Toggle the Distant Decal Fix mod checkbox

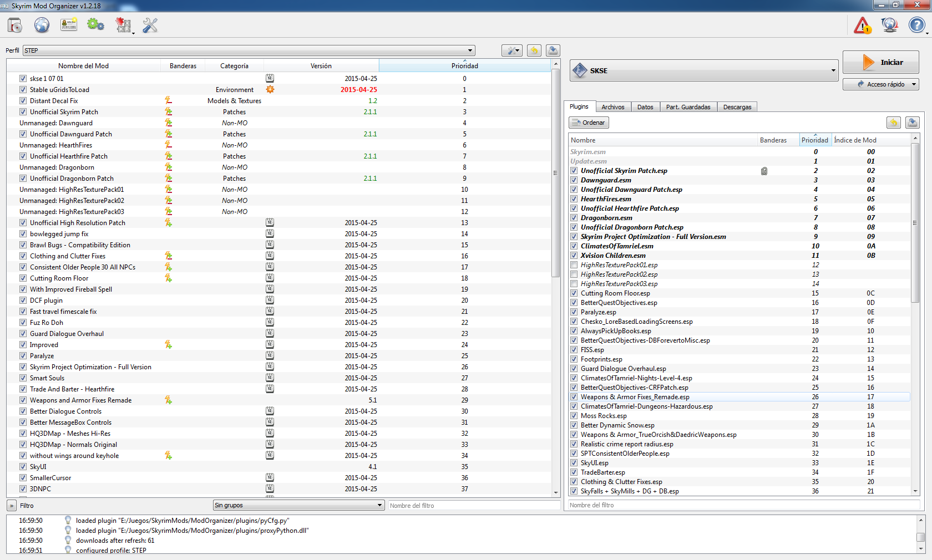[x=23, y=100]
